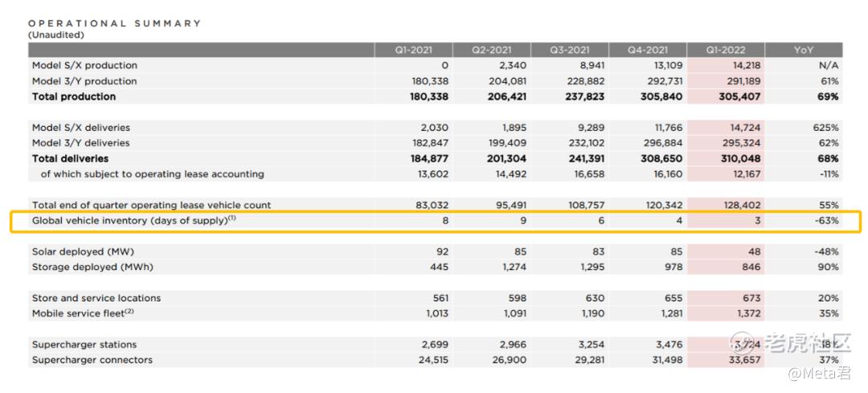Click the OPERATIONAL SUMMARY heading
Viewport: 868px width, 393px height.
click(x=115, y=23)
